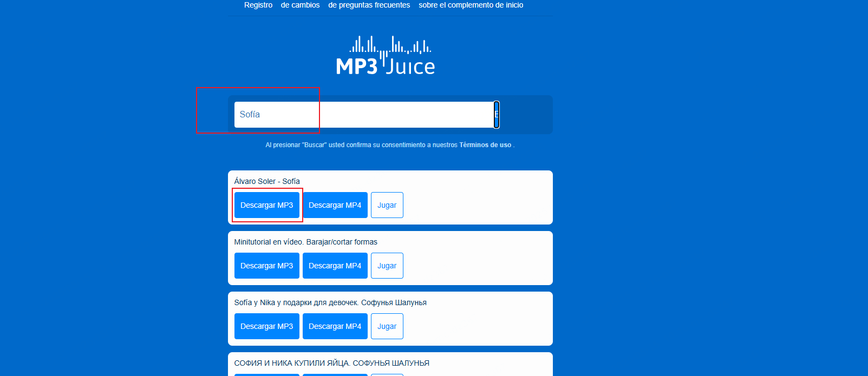Descargar MP3 for Minitutorial en vídeo result
868x376 pixels.
point(267,266)
